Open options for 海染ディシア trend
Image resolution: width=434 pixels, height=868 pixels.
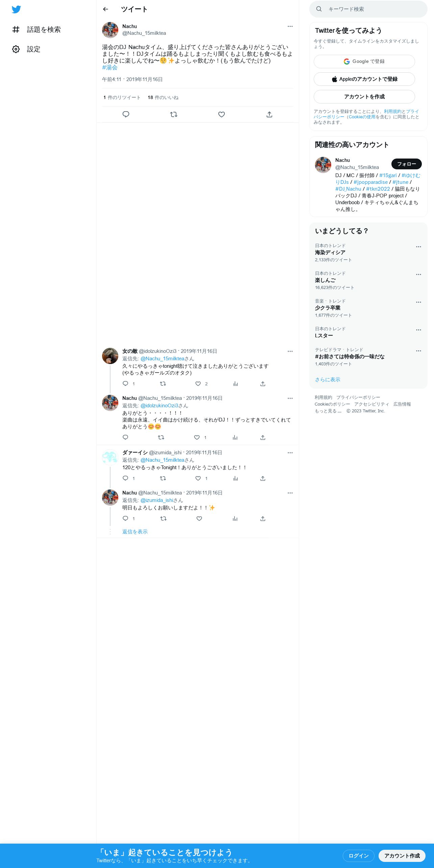click(418, 247)
